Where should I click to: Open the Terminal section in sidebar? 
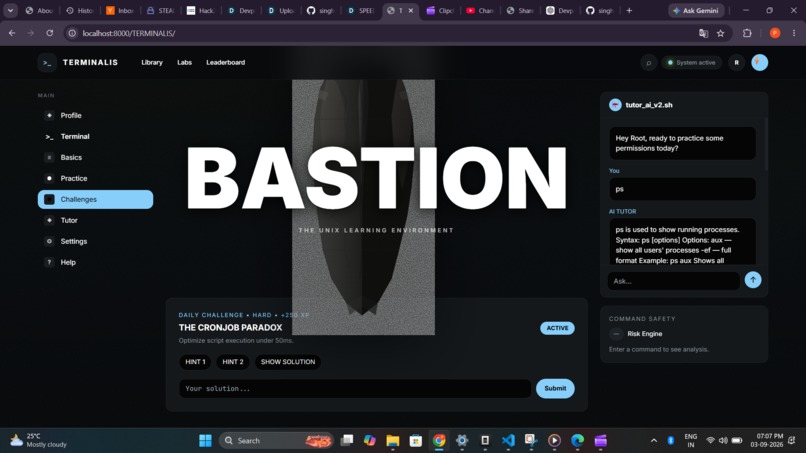pyautogui.click(x=95, y=136)
